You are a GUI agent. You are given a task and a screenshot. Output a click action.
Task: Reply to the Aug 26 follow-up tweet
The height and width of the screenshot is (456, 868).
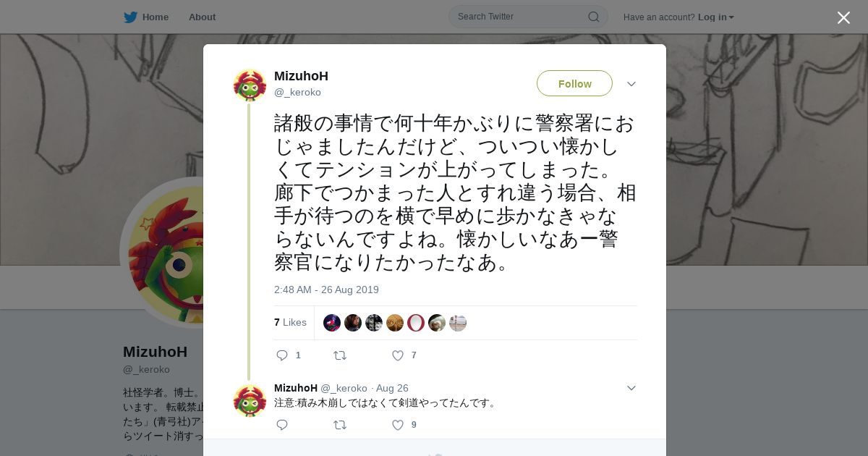[282, 425]
